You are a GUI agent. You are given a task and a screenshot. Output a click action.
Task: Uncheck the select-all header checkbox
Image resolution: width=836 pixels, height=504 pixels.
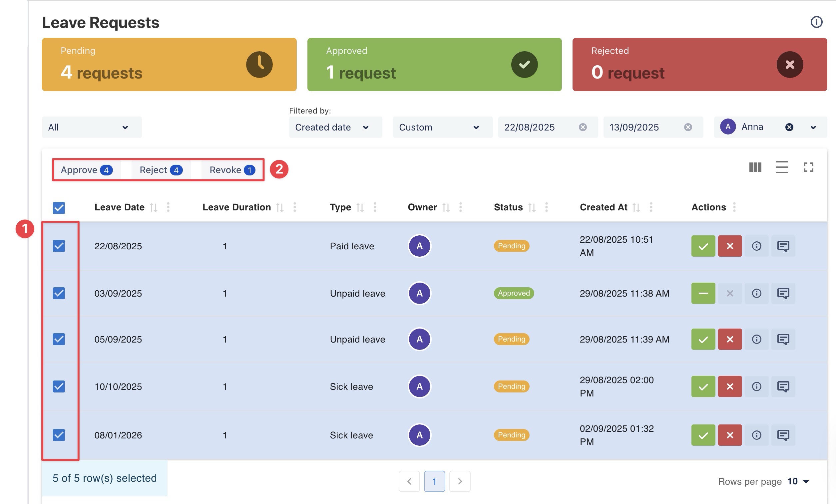point(59,208)
